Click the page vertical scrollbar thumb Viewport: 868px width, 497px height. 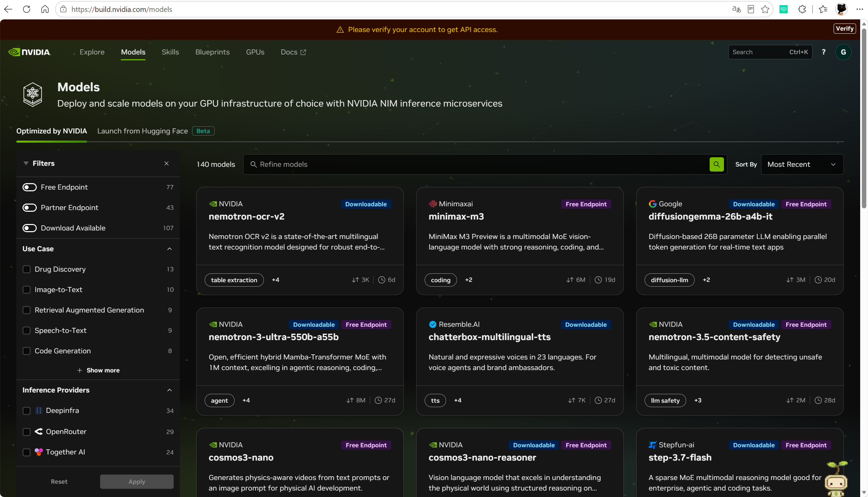pos(864,118)
